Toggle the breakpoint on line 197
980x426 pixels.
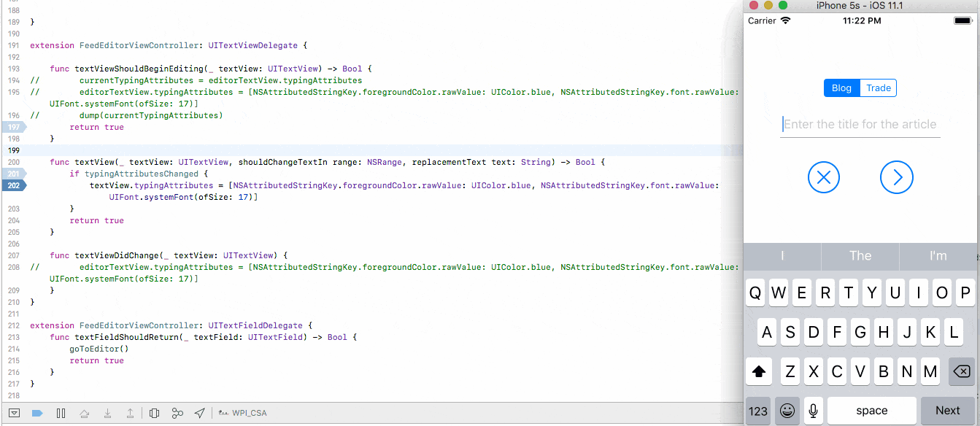(x=13, y=127)
